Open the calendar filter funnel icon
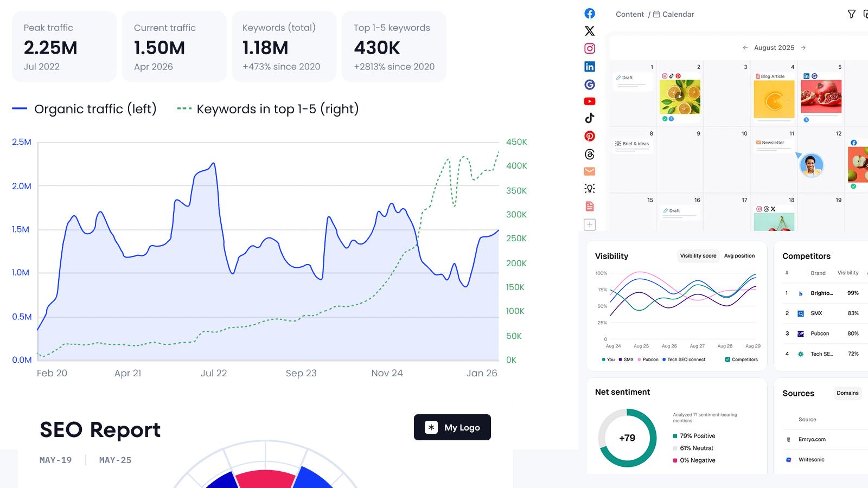The image size is (868, 488). click(x=852, y=14)
